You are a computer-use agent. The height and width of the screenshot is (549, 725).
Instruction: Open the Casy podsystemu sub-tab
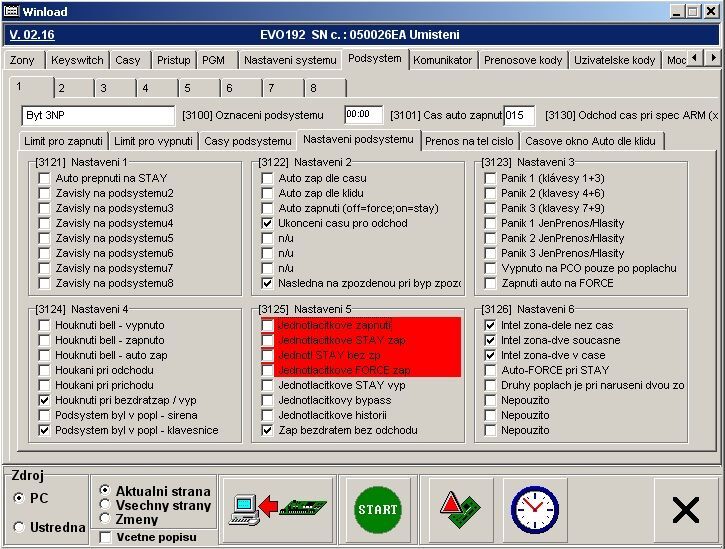click(247, 141)
